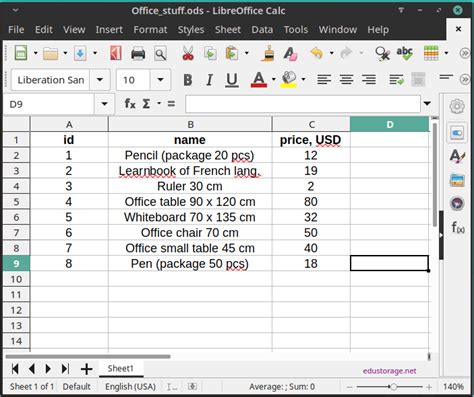Go to the first sheet button
The width and height of the screenshot is (474, 397).
coord(15,369)
